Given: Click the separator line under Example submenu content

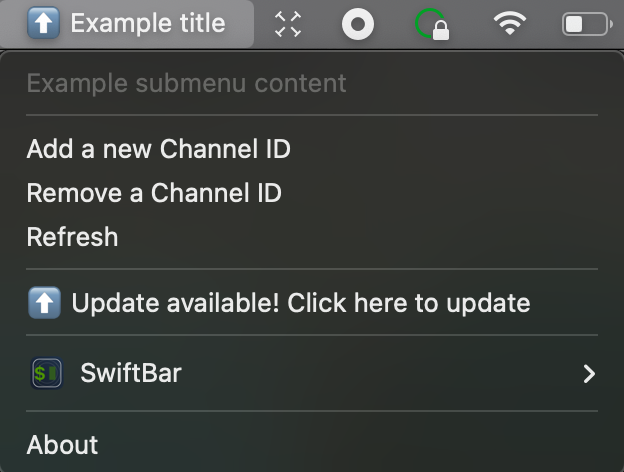Looking at the screenshot, I should (x=312, y=115).
